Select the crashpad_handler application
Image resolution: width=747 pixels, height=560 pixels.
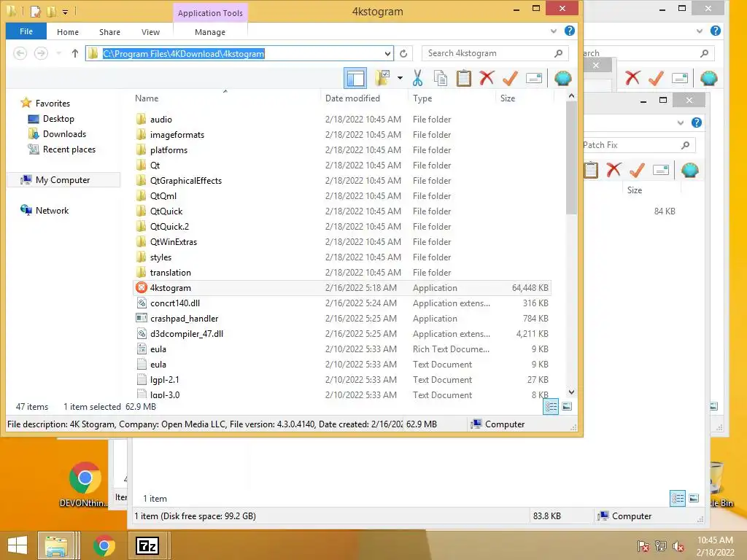coord(342,319)
